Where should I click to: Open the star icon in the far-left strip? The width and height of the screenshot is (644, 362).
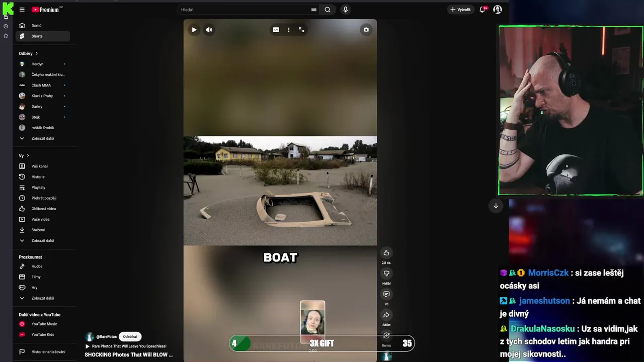pyautogui.click(x=6, y=36)
